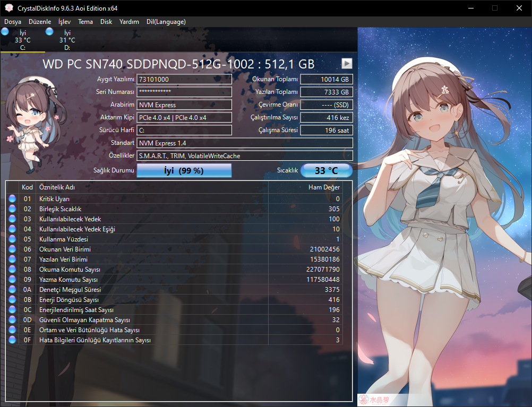This screenshot has height=407, width=532.
Task: Open the Tema menu
Action: point(85,22)
